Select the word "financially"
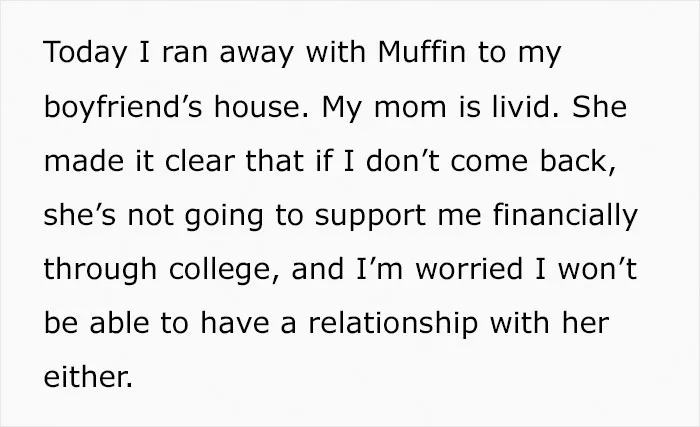This screenshot has width=700, height=427. (x=565, y=215)
